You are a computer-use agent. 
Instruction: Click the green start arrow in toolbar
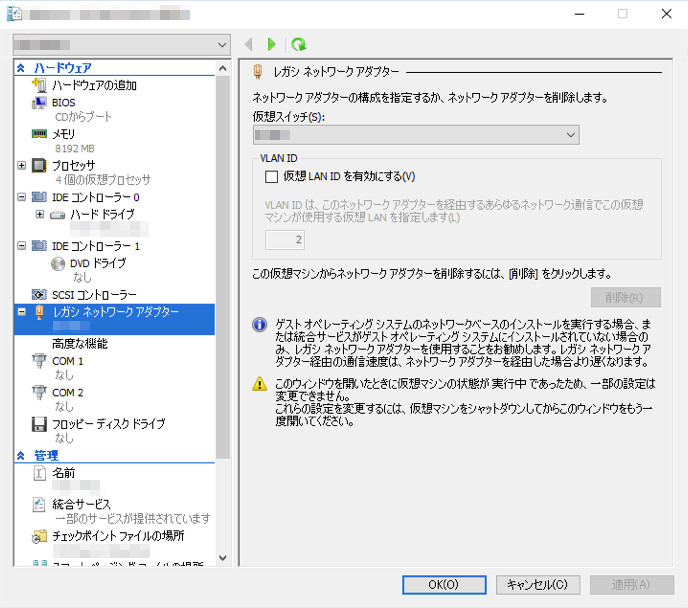point(272,44)
